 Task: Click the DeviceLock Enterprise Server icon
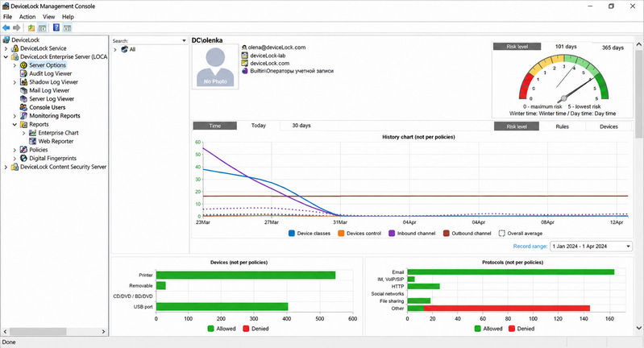tap(15, 56)
